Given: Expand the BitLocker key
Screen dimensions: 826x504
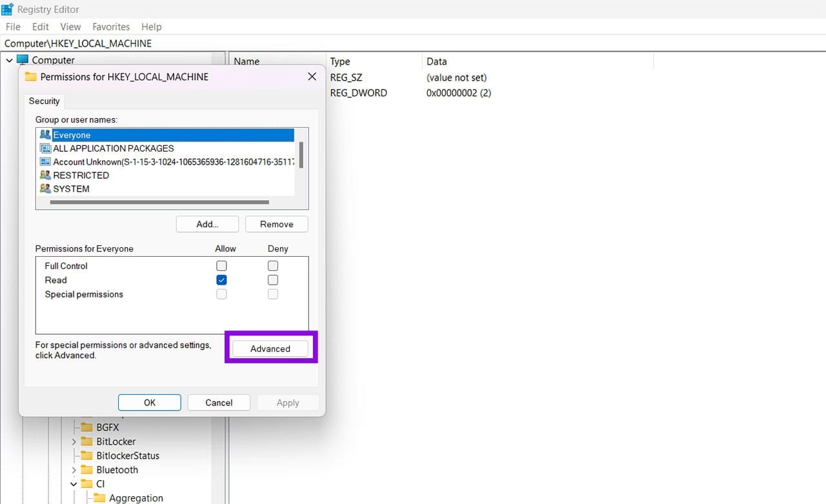Looking at the screenshot, I should (74, 441).
